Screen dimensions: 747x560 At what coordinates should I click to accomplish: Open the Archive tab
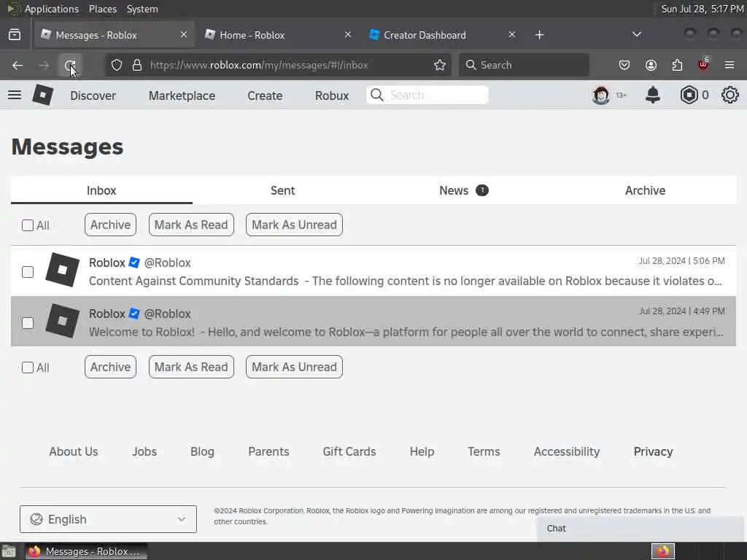pos(646,190)
